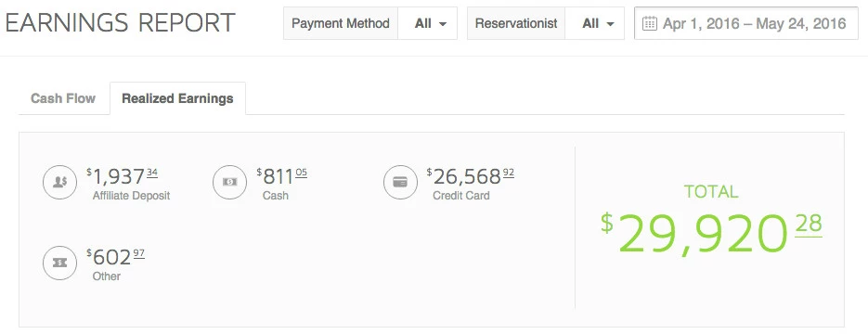Click the Reservationist label
Viewport: 868px width, 334px height.
[516, 23]
